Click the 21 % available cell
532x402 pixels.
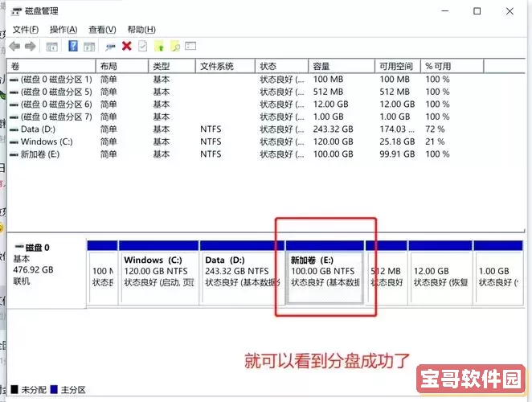pos(435,142)
